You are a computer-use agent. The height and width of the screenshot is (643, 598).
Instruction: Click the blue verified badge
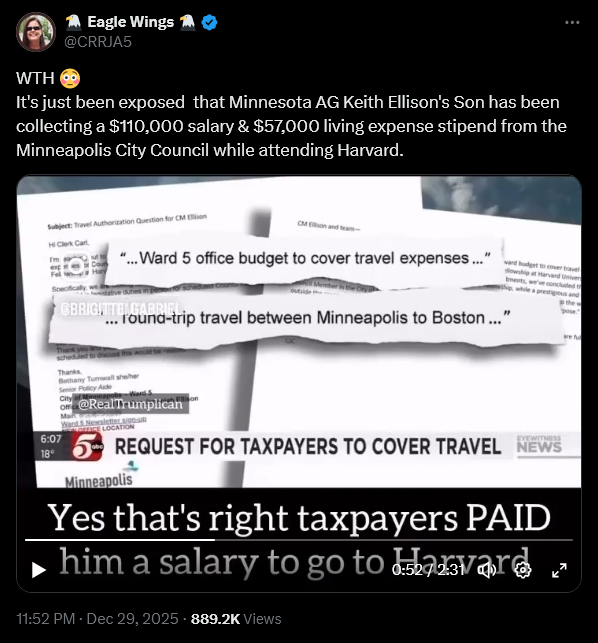tap(209, 22)
